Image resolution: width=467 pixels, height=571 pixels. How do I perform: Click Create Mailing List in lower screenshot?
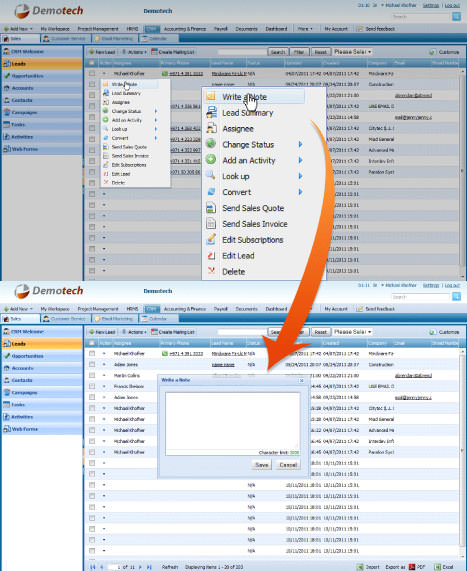click(173, 332)
